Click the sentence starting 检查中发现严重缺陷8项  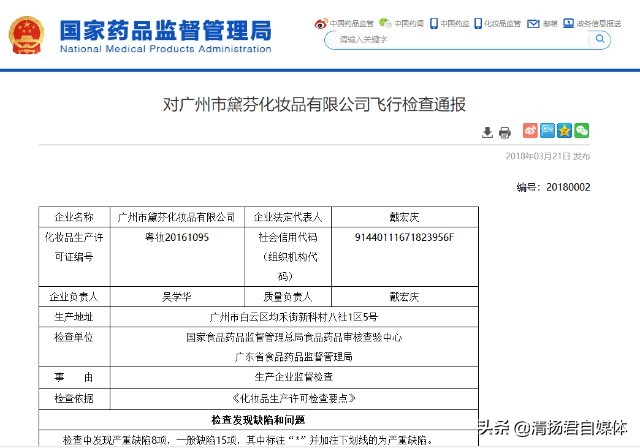[248, 440]
